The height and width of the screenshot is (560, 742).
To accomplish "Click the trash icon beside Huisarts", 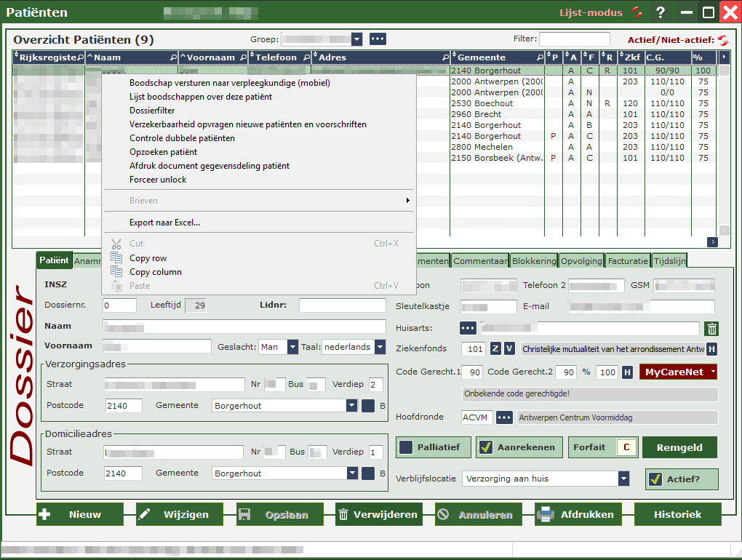I will tap(711, 329).
